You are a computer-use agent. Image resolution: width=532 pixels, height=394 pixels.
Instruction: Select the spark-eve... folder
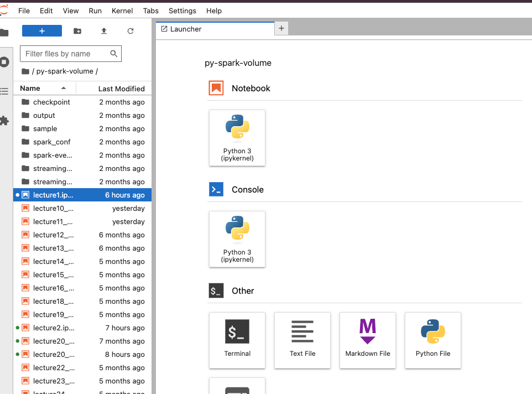click(x=82, y=155)
